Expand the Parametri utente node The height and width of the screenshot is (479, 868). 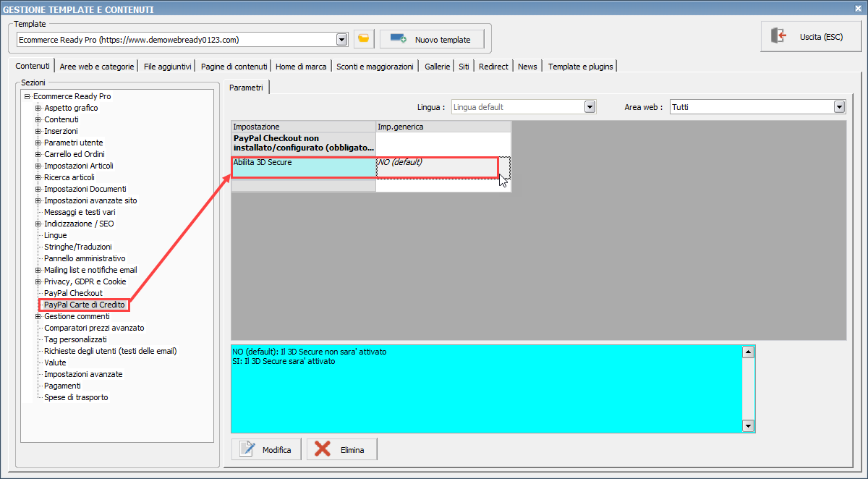[38, 143]
